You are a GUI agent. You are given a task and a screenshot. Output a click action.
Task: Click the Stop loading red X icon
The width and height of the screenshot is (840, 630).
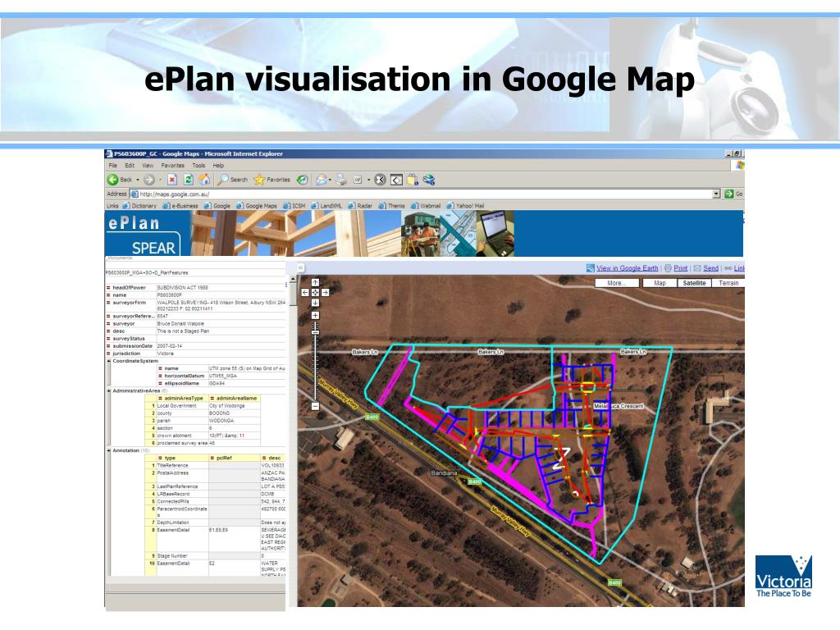172,180
